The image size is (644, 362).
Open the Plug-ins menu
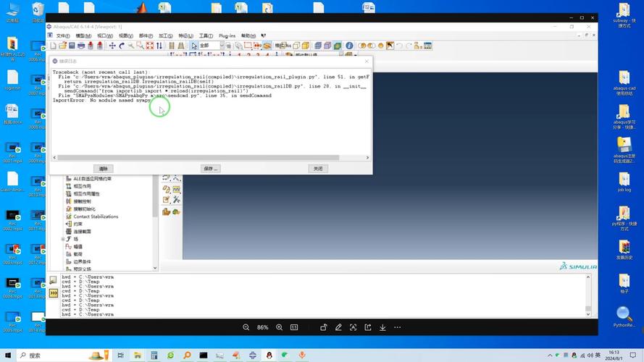coord(227,35)
